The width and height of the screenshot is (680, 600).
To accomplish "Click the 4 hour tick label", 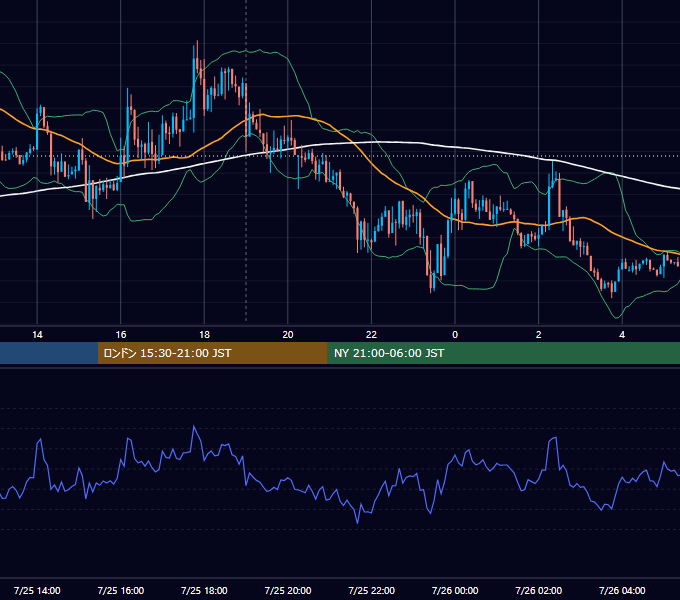I will (622, 335).
